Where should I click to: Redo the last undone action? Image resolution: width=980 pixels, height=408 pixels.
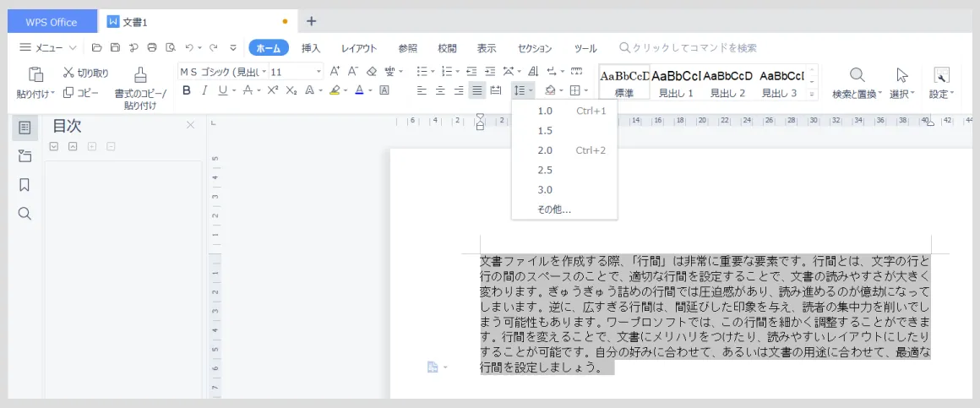(213, 47)
